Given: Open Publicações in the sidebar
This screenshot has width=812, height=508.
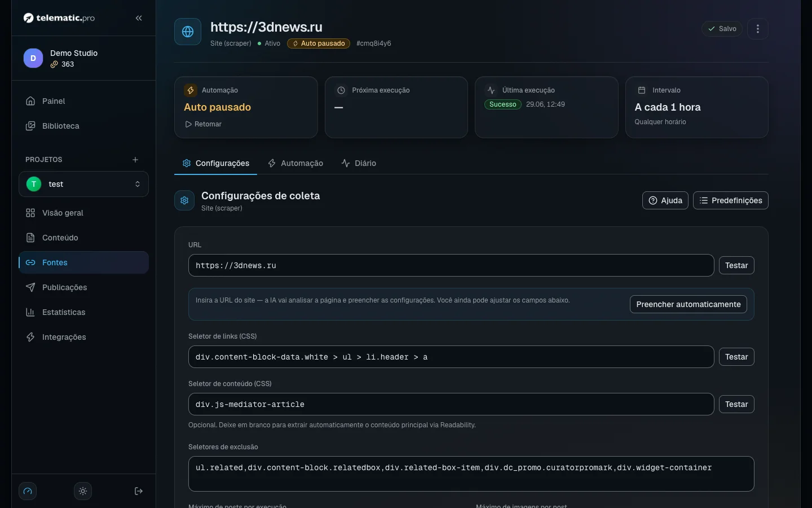Looking at the screenshot, I should click(x=83, y=287).
